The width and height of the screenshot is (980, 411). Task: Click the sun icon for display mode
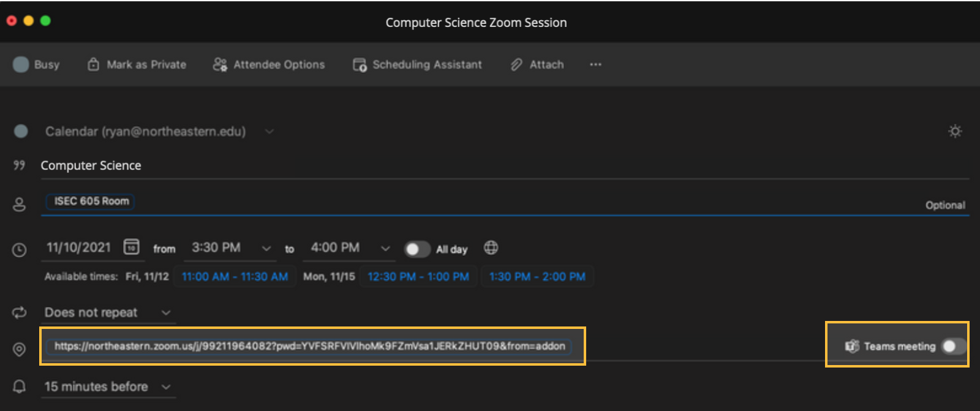[954, 131]
